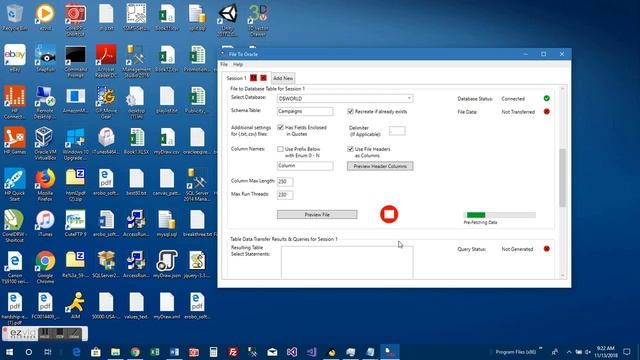Click Preview Header Columns button
Viewport: 640px width, 360px height.
point(380,166)
